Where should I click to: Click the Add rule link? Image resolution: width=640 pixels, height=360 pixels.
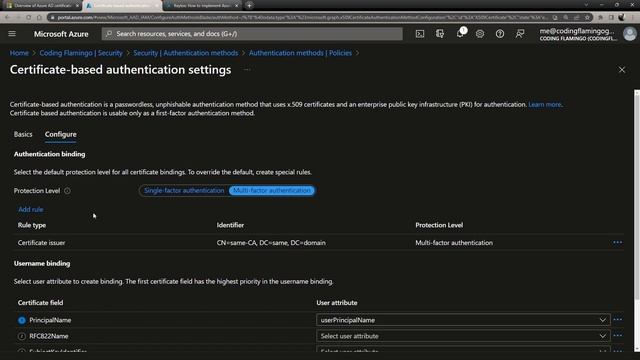tap(31, 209)
